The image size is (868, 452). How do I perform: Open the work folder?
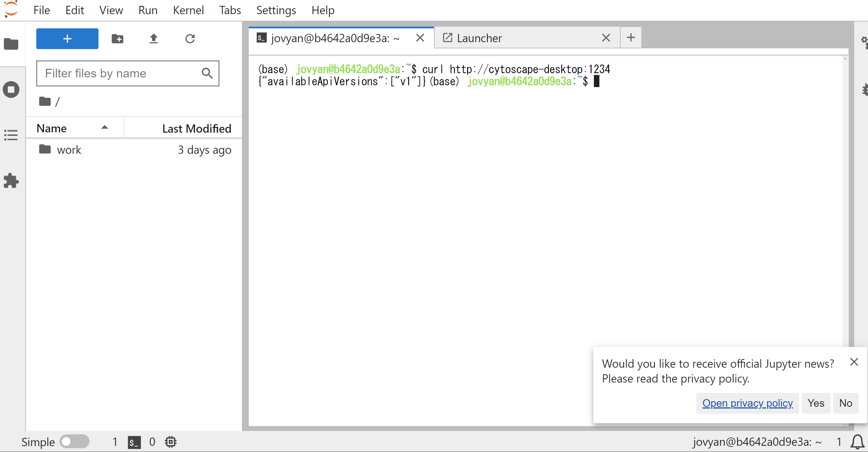[x=69, y=150]
